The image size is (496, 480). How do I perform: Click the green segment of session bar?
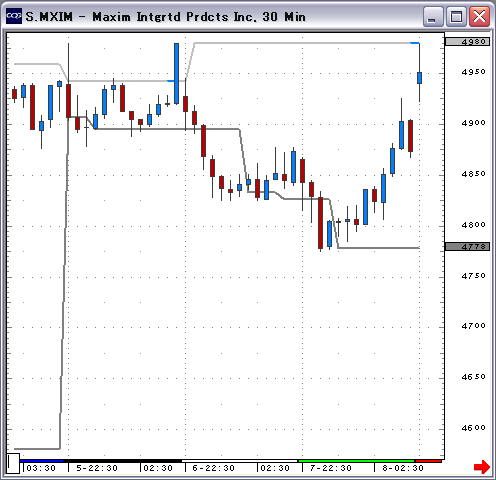point(356,461)
